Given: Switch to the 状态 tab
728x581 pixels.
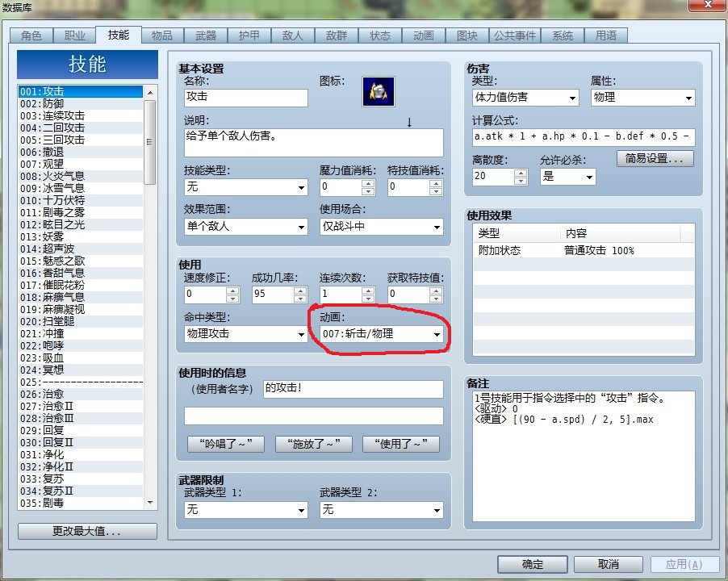Looking at the screenshot, I should coord(380,36).
